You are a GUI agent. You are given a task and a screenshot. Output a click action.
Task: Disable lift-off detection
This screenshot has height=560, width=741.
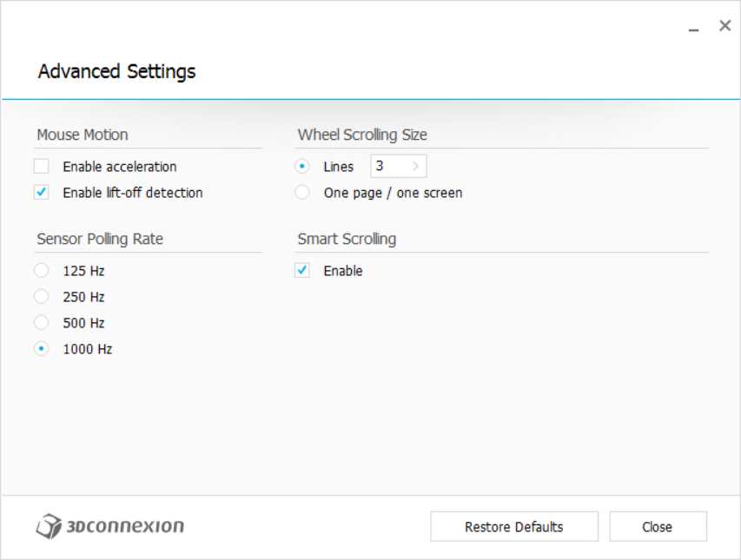tap(42, 193)
